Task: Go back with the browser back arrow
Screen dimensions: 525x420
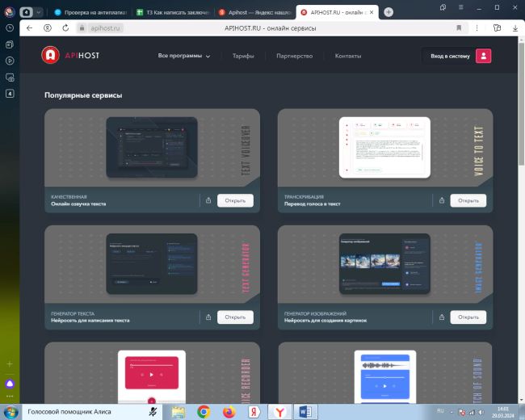Action: (29, 28)
